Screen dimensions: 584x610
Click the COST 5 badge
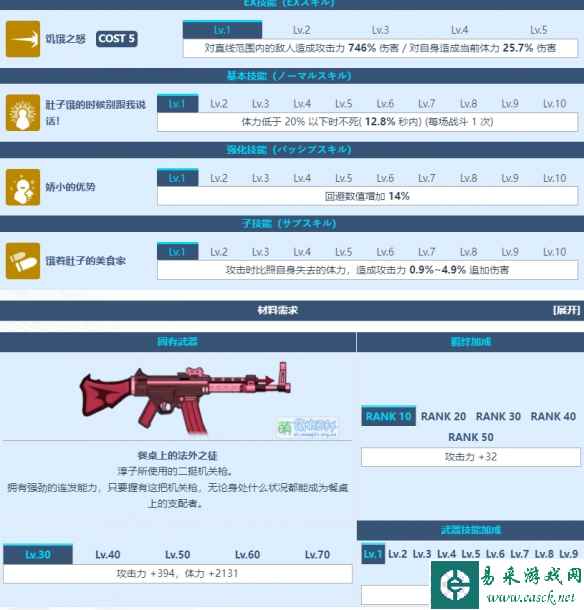click(117, 39)
